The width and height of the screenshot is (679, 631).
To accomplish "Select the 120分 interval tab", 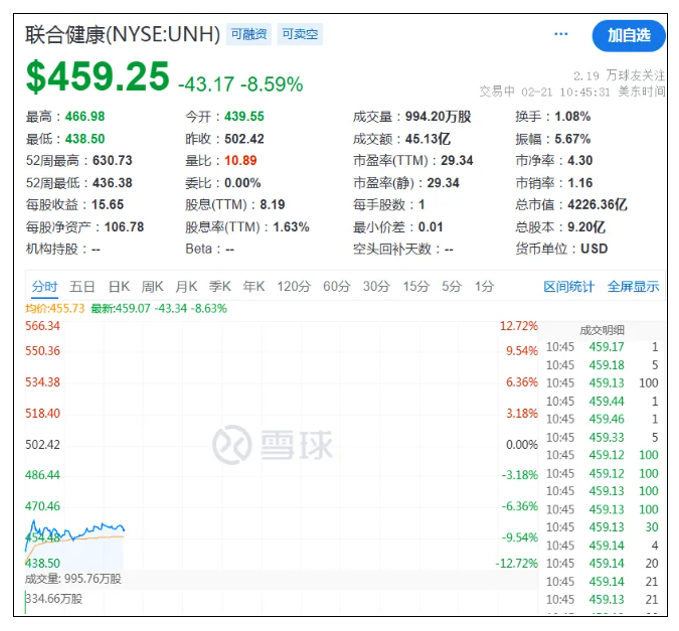I will 294,287.
